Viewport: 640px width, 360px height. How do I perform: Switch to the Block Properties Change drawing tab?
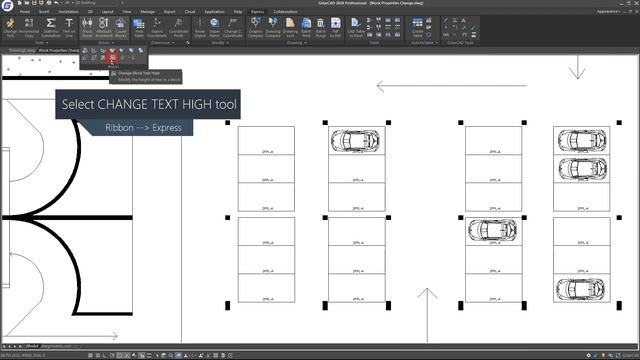pyautogui.click(x=59, y=51)
